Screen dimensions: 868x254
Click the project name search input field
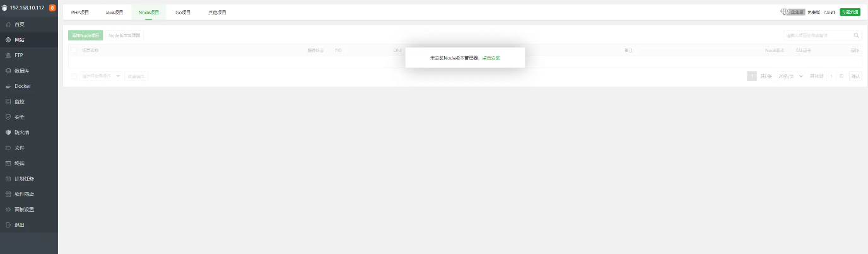[817, 35]
